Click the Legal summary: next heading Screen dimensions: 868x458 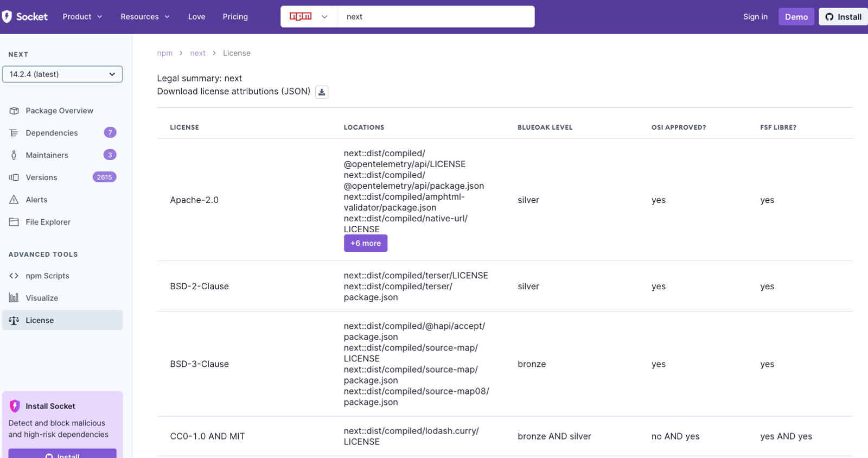click(x=200, y=78)
